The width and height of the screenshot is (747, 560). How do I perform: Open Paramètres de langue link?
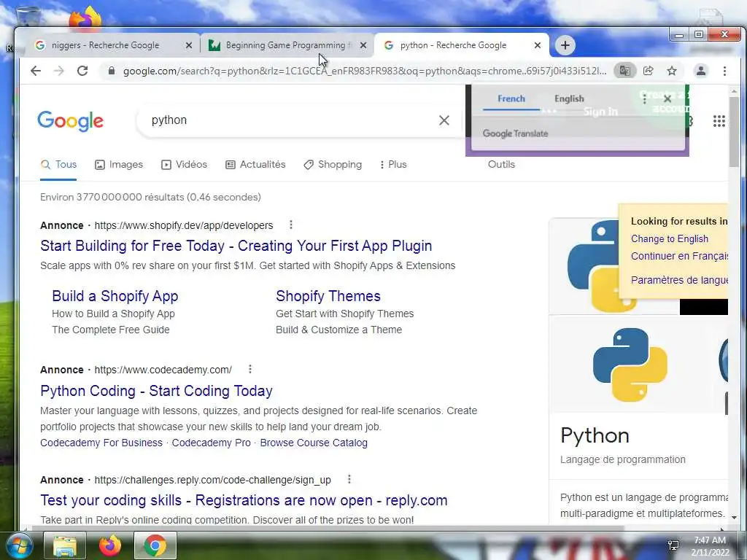679,279
